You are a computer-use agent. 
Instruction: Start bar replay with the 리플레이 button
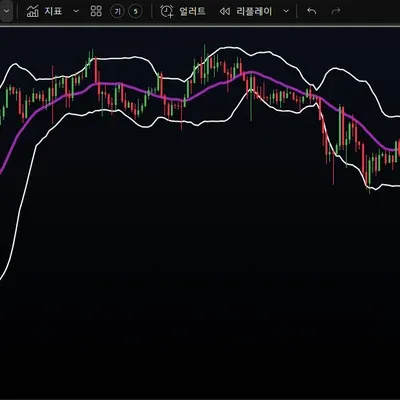246,11
